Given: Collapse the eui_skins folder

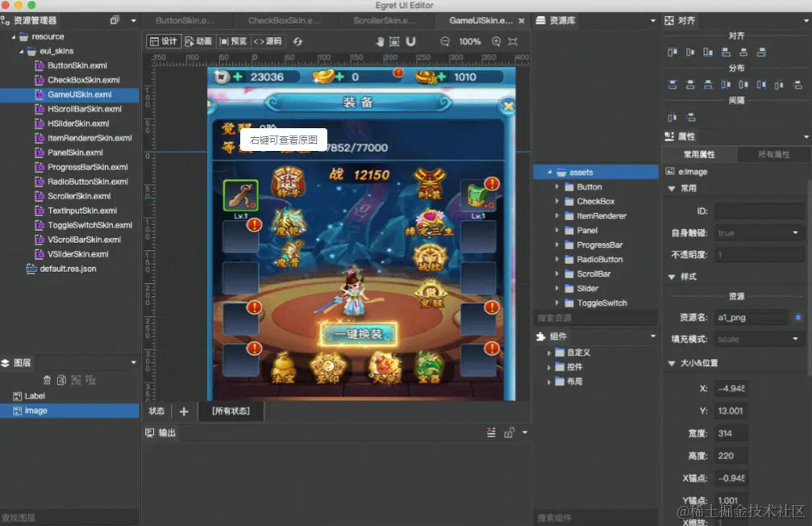Looking at the screenshot, I should pos(21,52).
